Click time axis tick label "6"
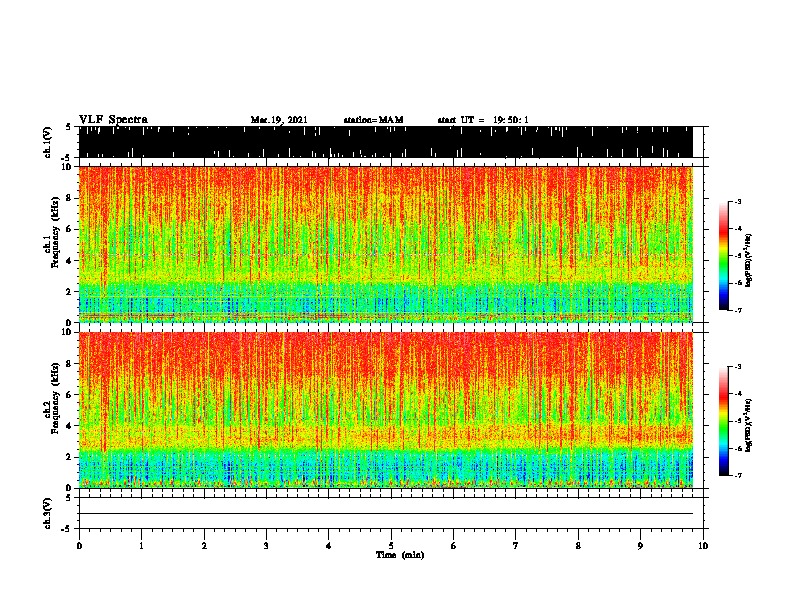792x612 pixels. tap(454, 546)
